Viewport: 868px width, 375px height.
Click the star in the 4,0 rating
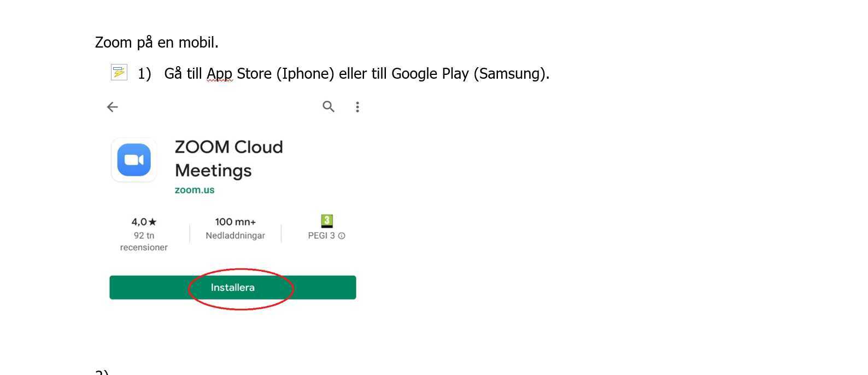tap(153, 222)
